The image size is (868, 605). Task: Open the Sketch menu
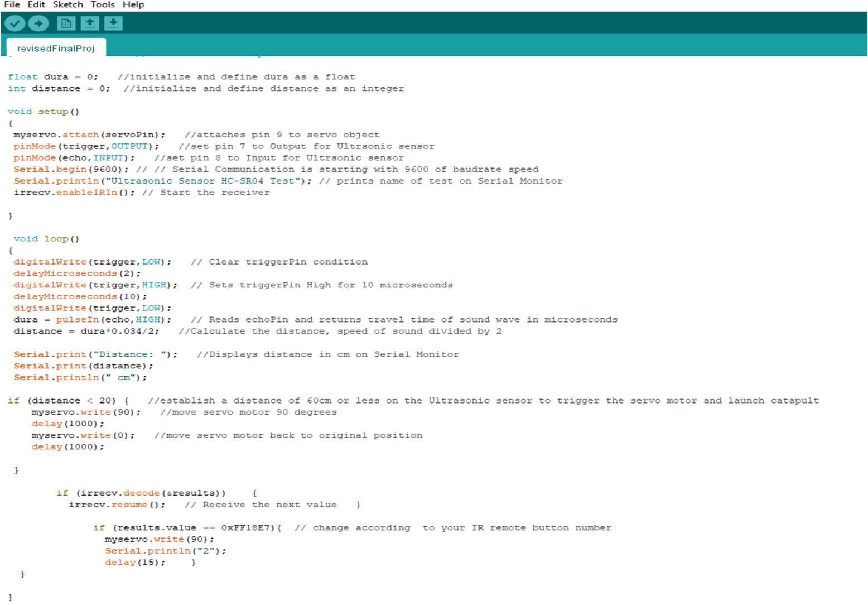(x=68, y=4)
